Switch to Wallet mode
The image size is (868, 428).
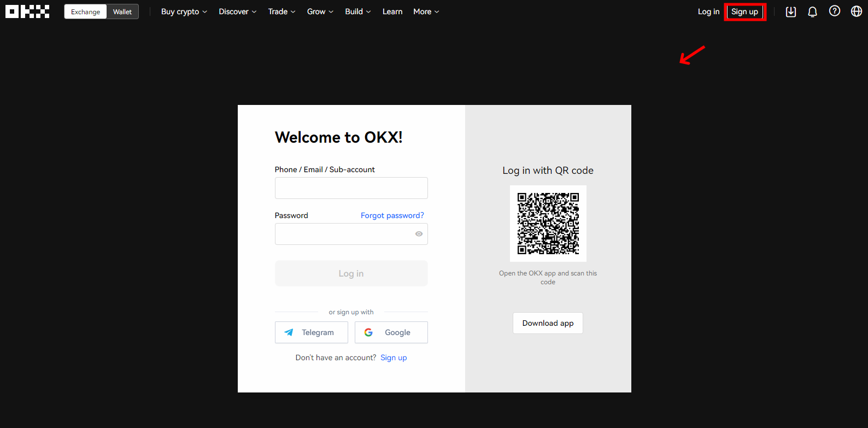coord(122,11)
